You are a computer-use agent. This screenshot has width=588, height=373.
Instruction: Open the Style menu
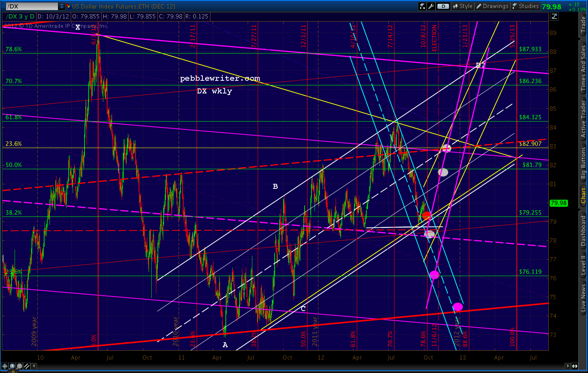click(x=462, y=6)
